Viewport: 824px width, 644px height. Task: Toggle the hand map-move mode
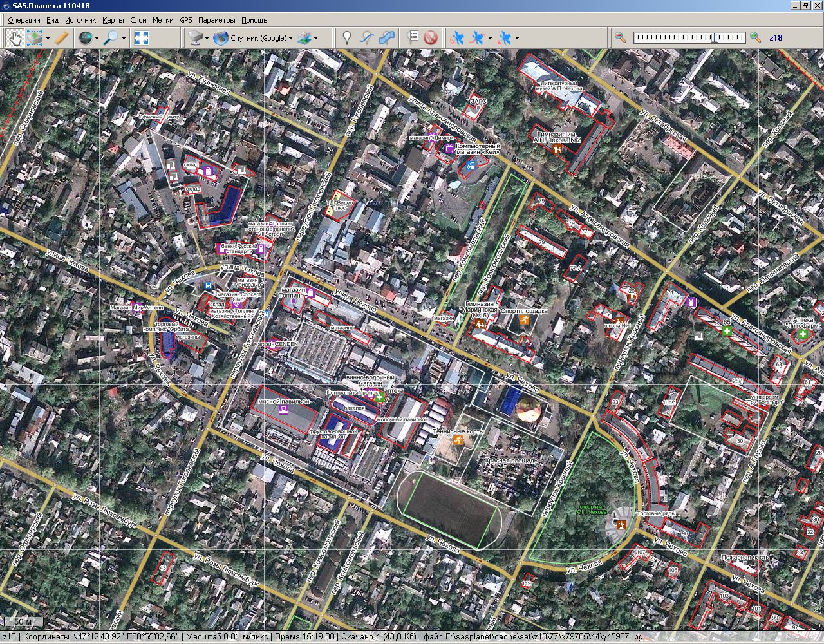[x=15, y=38]
